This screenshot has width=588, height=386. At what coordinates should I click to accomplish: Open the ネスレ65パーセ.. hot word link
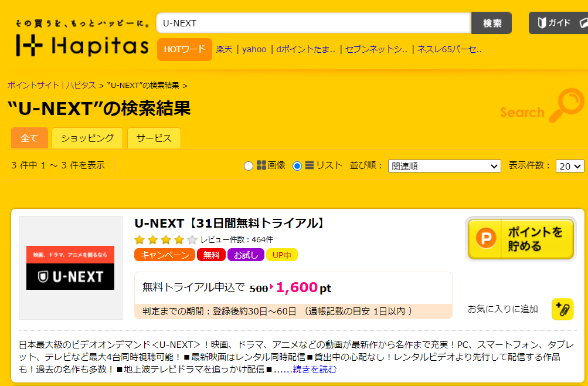(450, 49)
